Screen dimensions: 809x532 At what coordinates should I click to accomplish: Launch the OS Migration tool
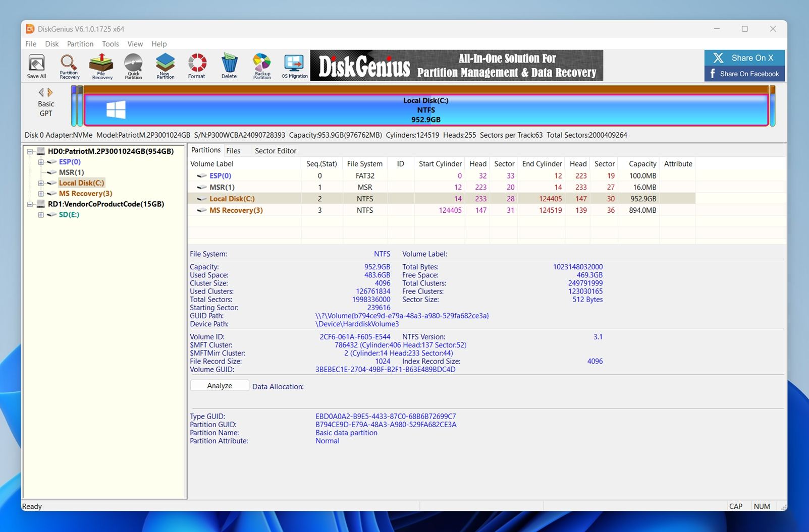[294, 66]
